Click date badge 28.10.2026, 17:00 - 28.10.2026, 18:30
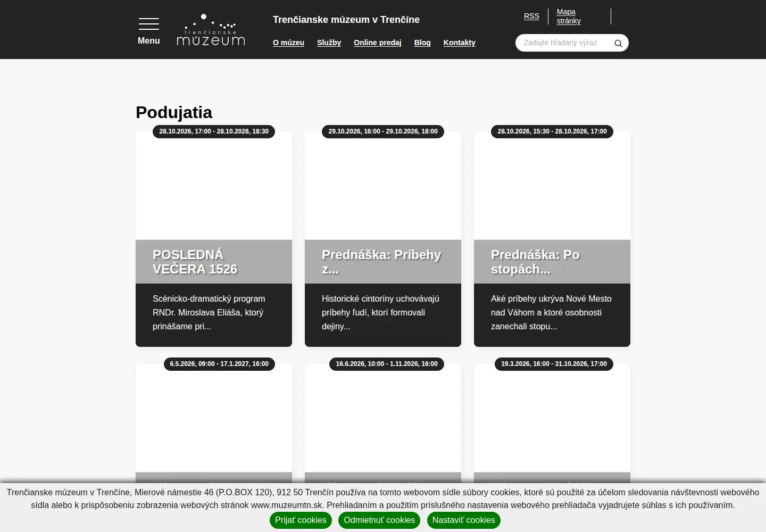 click(214, 131)
